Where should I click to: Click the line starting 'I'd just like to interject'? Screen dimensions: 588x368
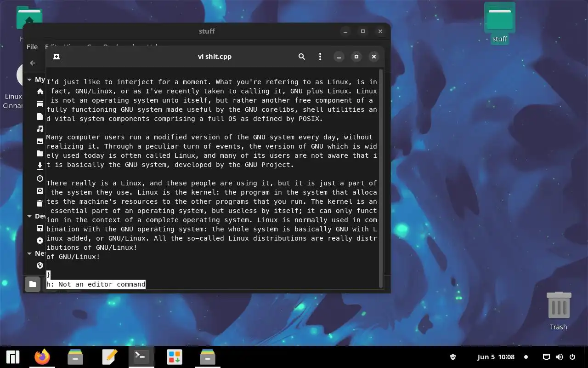click(x=212, y=82)
